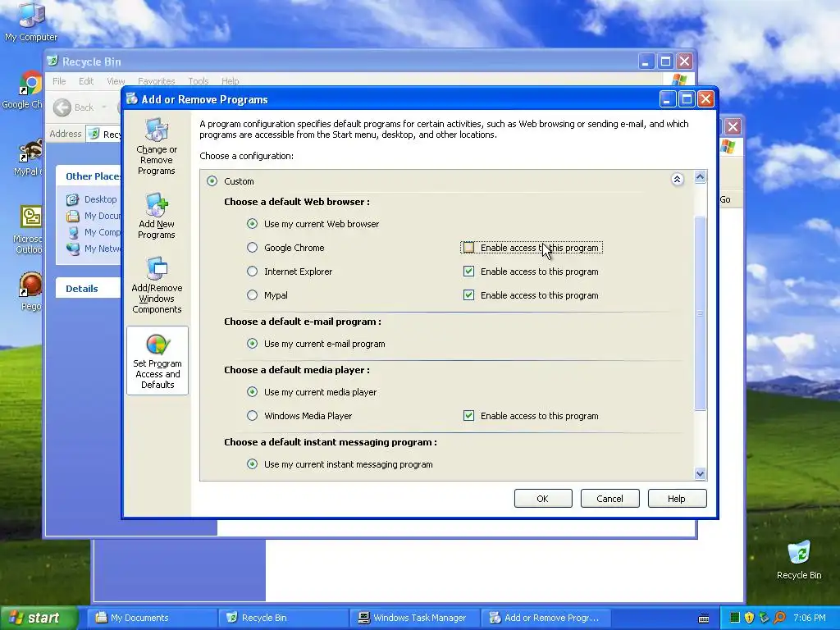Click the keyboard icon on taskbar
The image size is (840, 630).
pyautogui.click(x=704, y=619)
